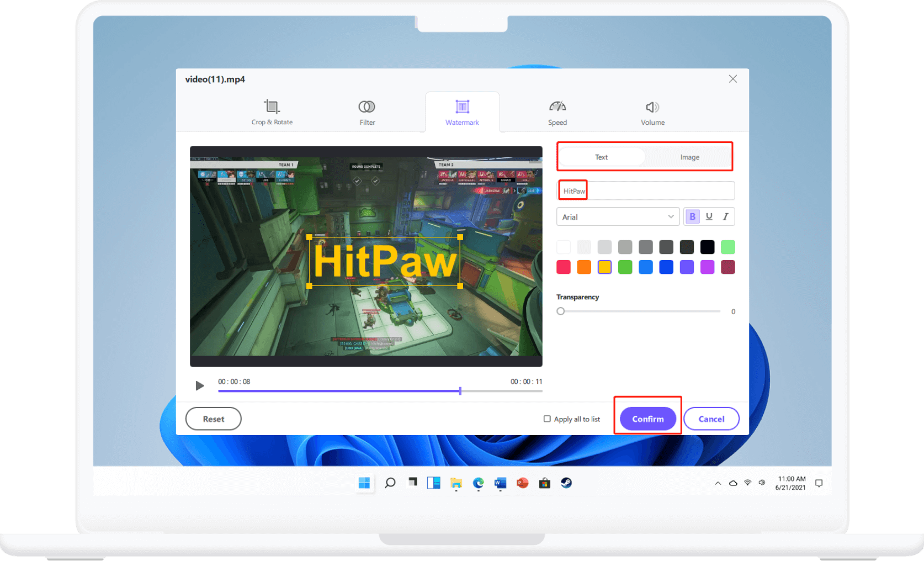Pick the orange color swatch
This screenshot has width=924, height=561.
(x=584, y=267)
